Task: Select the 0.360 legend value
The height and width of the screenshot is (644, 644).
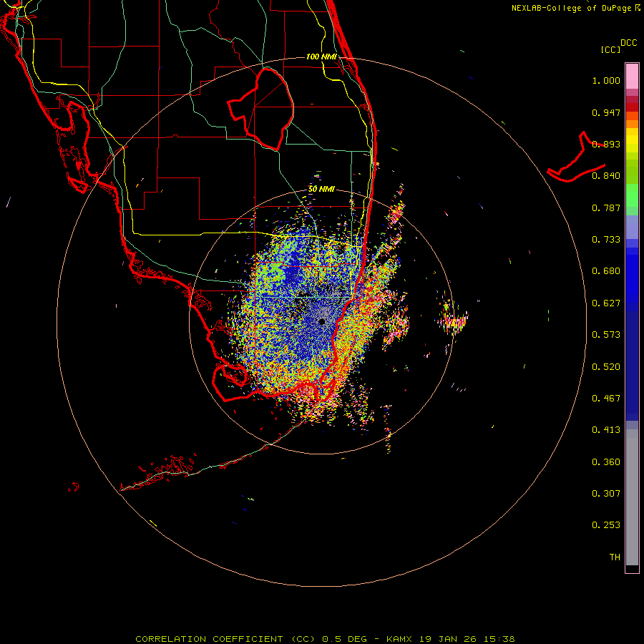Action: (x=606, y=462)
